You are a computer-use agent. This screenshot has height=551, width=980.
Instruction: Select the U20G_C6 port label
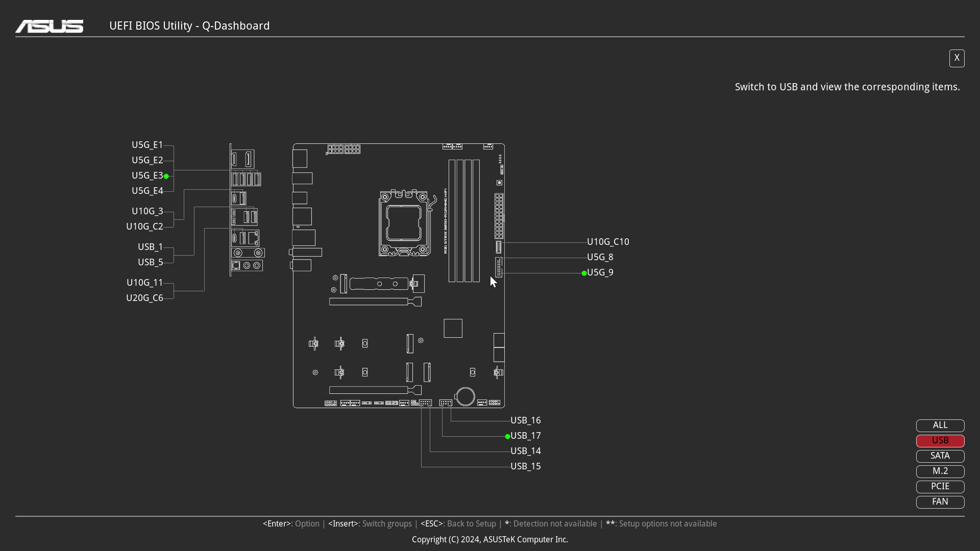pos(144,298)
